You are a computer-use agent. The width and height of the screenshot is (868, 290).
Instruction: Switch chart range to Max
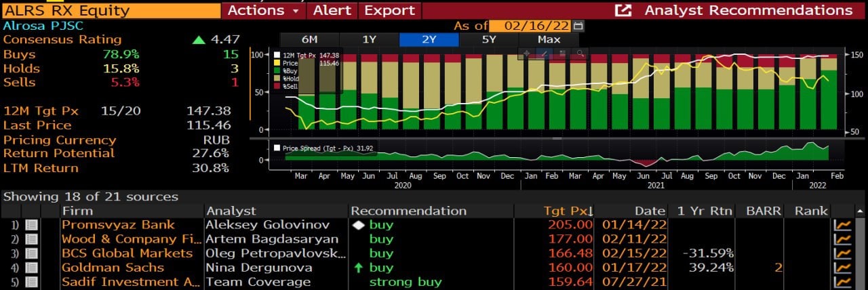pyautogui.click(x=549, y=39)
